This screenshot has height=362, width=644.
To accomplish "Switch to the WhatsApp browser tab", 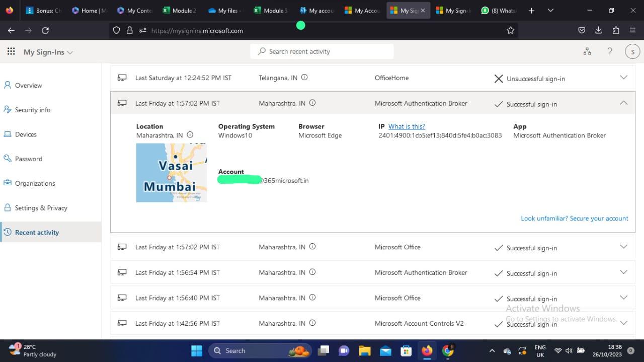I will (499, 11).
